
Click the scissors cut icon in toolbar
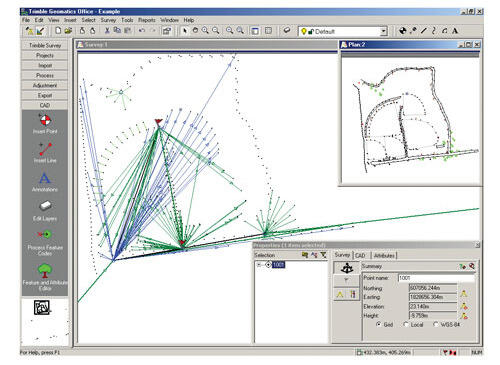pos(107,31)
